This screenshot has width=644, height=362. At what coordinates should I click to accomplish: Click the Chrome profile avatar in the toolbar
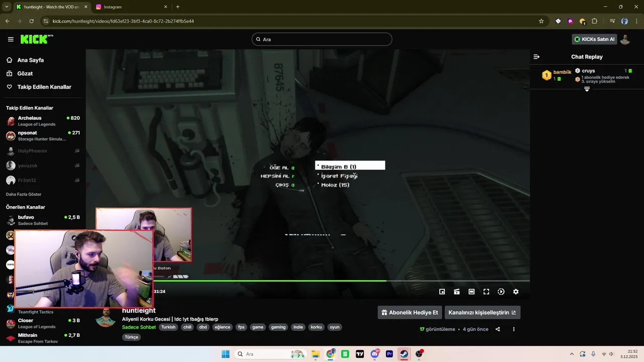pyautogui.click(x=624, y=21)
